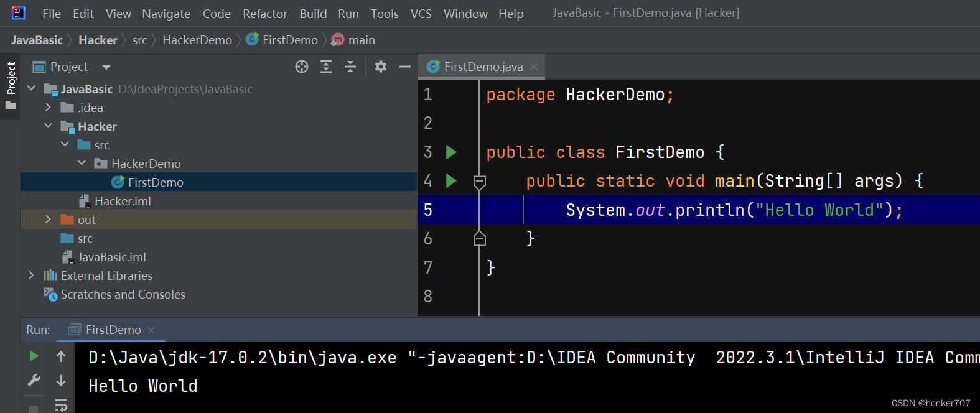Rerun FirstDemo using the Run panel play button
The height and width of the screenshot is (413, 980).
[34, 356]
